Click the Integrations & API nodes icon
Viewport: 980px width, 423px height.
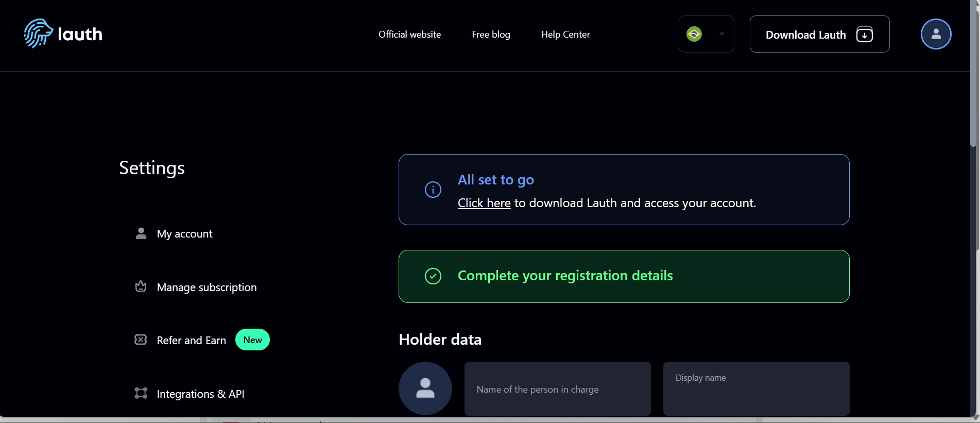coord(141,393)
